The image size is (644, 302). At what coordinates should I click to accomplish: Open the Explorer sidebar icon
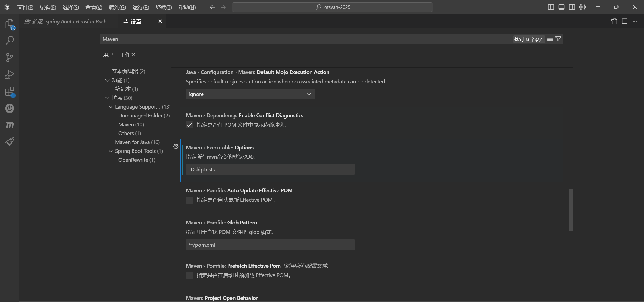pyautogui.click(x=10, y=24)
